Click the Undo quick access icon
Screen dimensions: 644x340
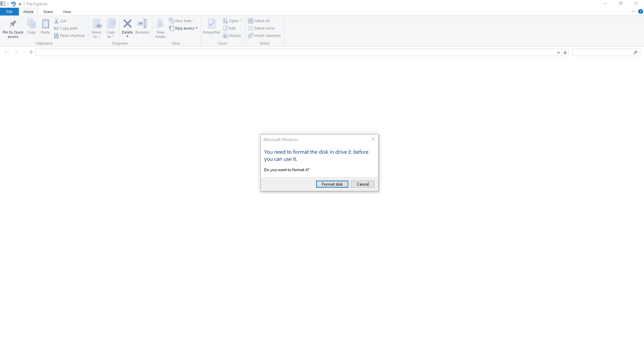pos(13,4)
